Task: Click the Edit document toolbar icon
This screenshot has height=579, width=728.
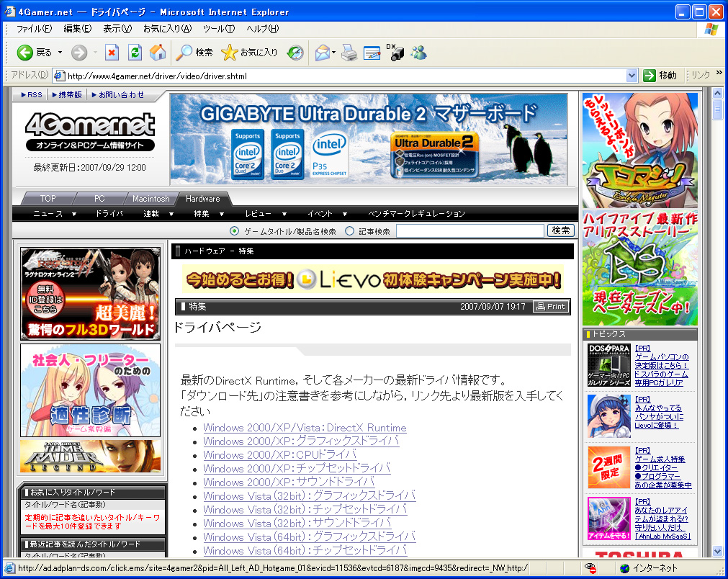Action: [x=372, y=53]
